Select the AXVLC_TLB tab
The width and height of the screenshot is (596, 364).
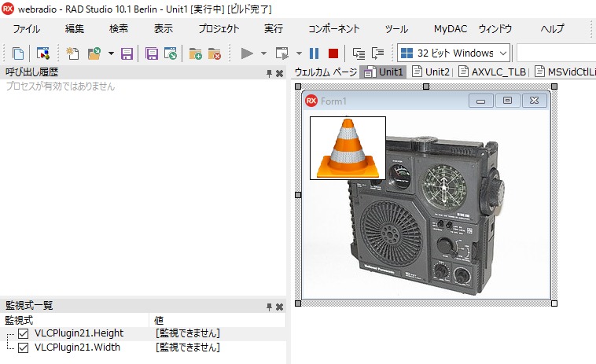(x=493, y=72)
